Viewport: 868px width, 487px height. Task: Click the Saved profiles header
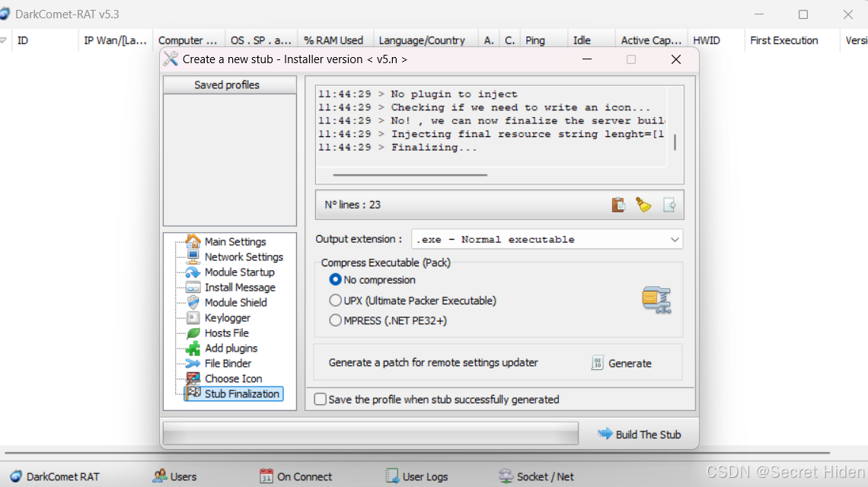click(230, 84)
